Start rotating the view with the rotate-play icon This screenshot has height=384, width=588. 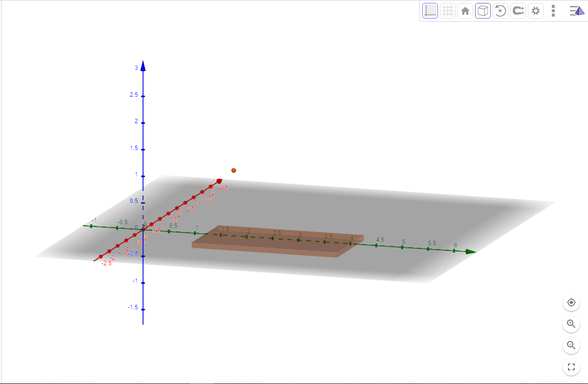point(501,11)
